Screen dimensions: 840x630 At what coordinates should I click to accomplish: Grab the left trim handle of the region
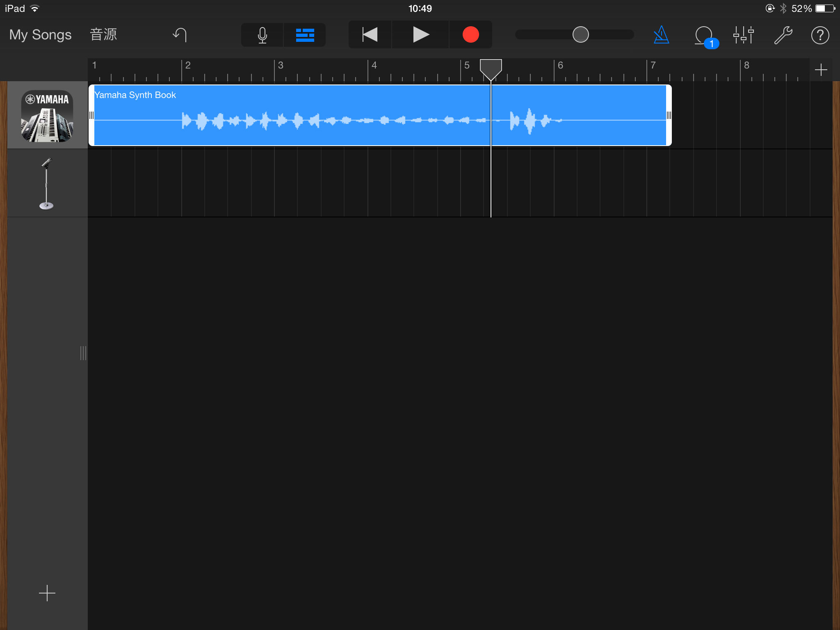tap(91, 115)
